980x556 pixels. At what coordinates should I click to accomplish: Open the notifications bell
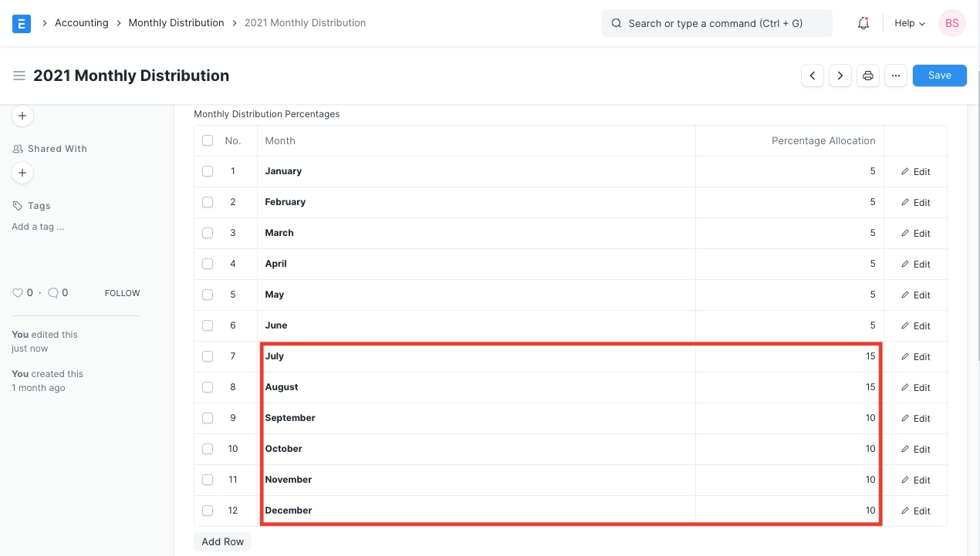[x=863, y=23]
